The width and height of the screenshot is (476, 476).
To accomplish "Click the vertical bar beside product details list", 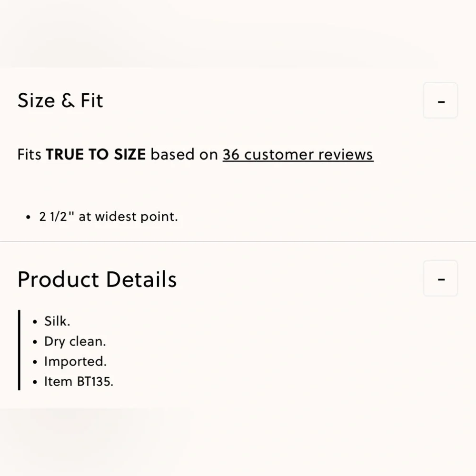I will 19,350.
